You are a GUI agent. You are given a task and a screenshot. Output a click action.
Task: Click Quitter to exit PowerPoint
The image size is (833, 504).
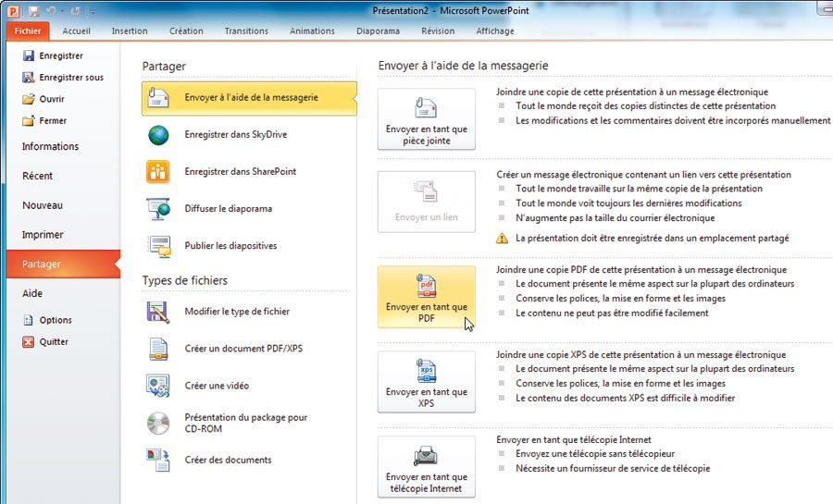coord(54,342)
